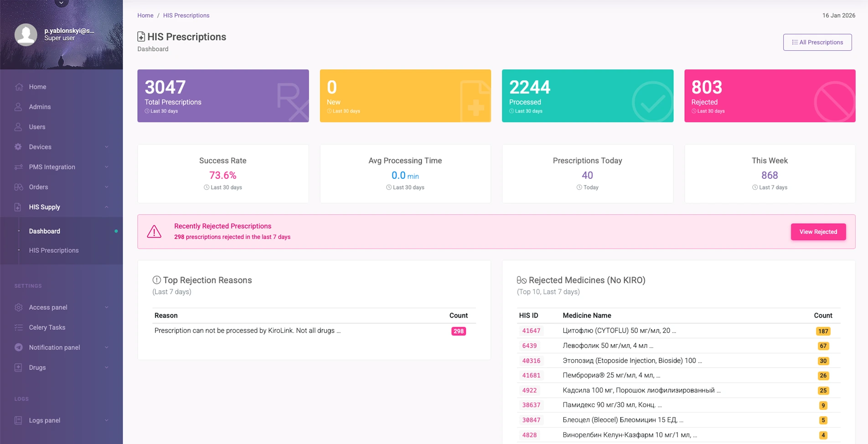Viewport: 868px width, 444px height.
Task: Click the collapse arrow above the profile
Action: point(62,3)
